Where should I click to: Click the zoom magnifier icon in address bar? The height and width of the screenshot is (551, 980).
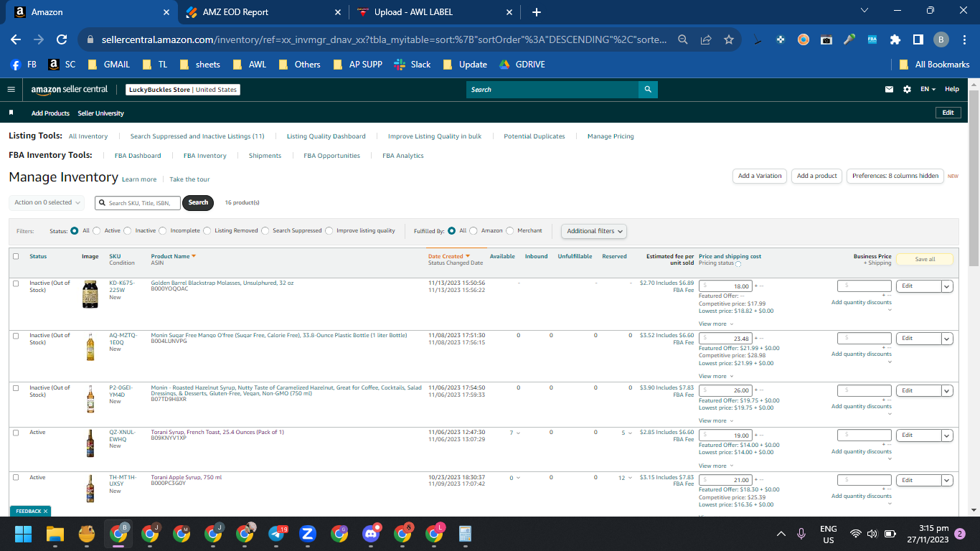coord(683,40)
